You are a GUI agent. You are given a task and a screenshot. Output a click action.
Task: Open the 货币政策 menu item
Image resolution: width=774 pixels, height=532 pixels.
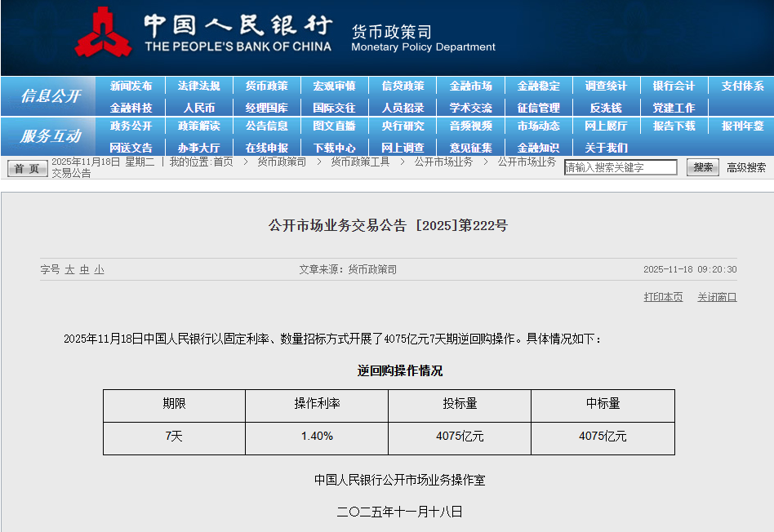point(266,86)
